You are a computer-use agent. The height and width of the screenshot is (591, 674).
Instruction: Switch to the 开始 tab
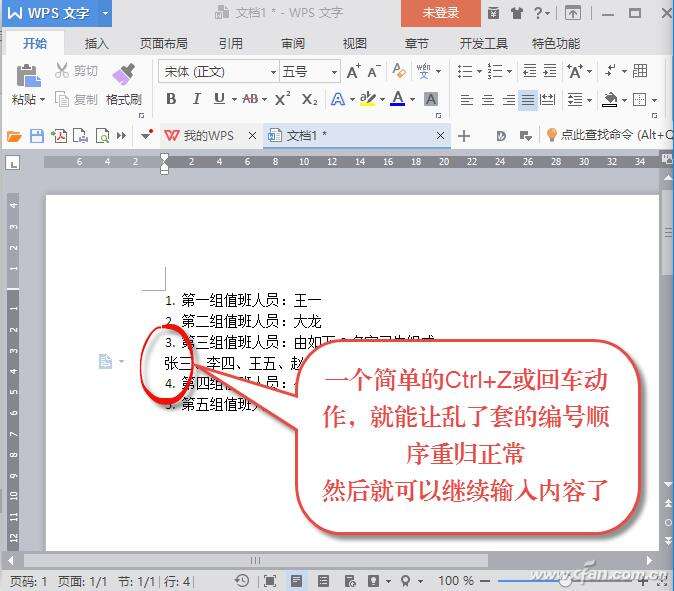pos(35,43)
